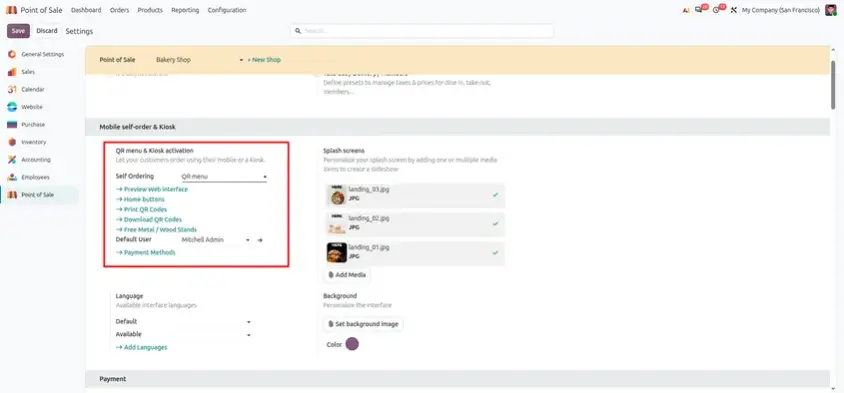
Task: Click the Purchase sidebar icon
Action: coord(12,124)
